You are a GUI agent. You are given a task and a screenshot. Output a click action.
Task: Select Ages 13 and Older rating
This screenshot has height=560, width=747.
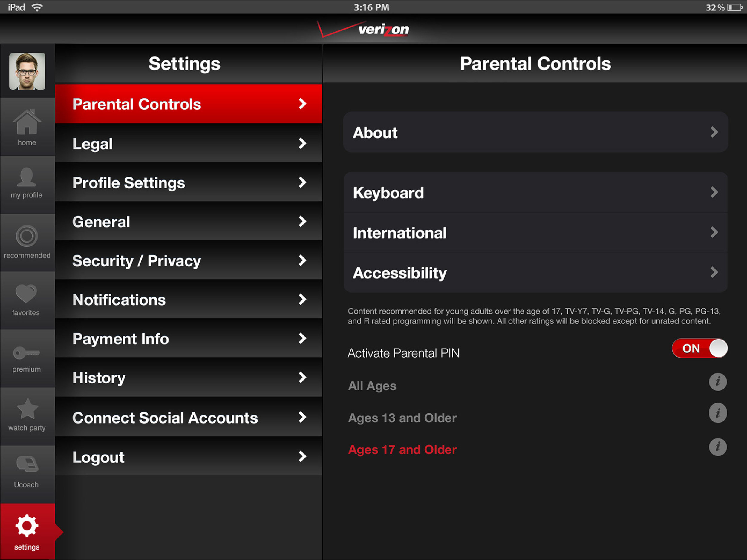402,418
